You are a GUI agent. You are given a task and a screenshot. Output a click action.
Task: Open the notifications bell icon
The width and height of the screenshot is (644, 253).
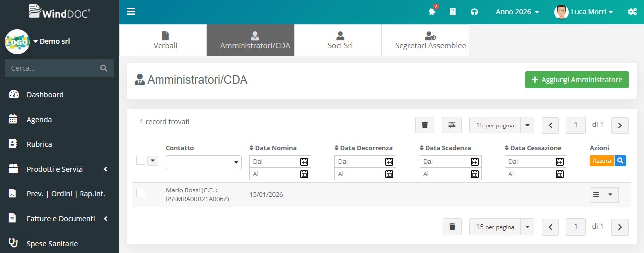pos(432,12)
